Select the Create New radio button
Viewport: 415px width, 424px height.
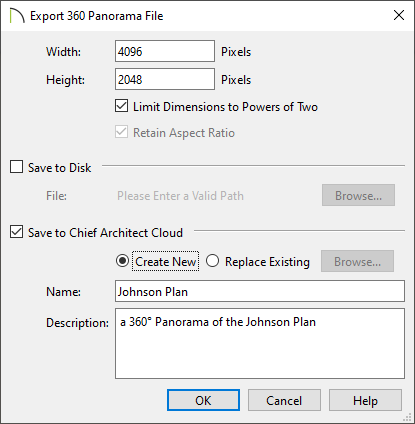pos(122,261)
